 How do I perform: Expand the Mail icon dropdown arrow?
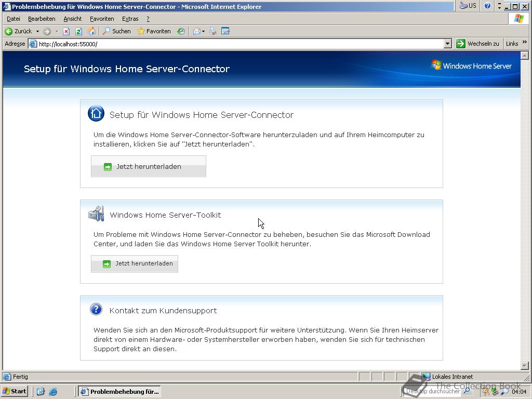[x=203, y=31]
